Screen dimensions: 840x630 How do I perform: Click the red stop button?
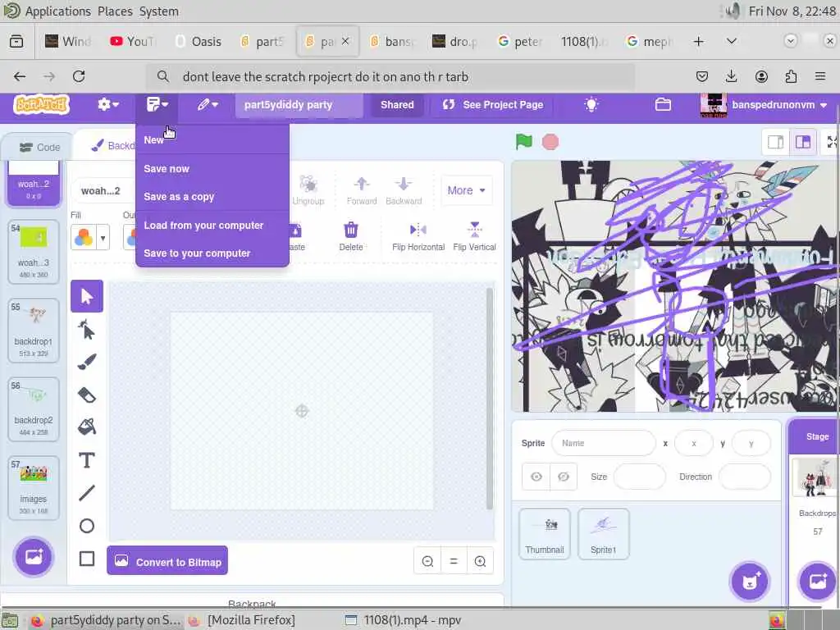pyautogui.click(x=550, y=142)
